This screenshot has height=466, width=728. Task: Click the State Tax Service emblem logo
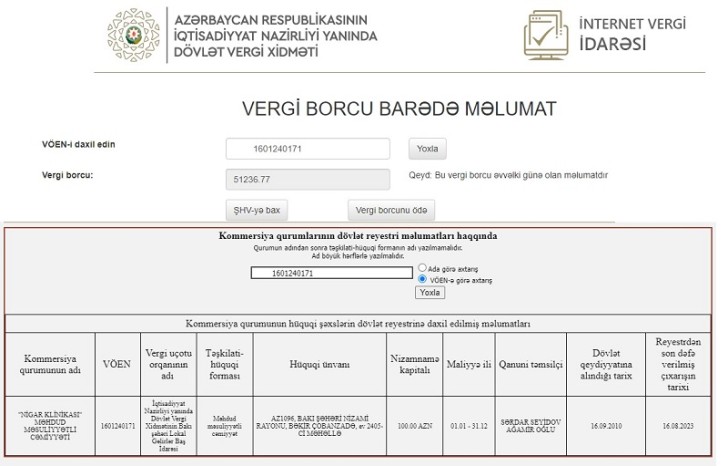pos(133,35)
